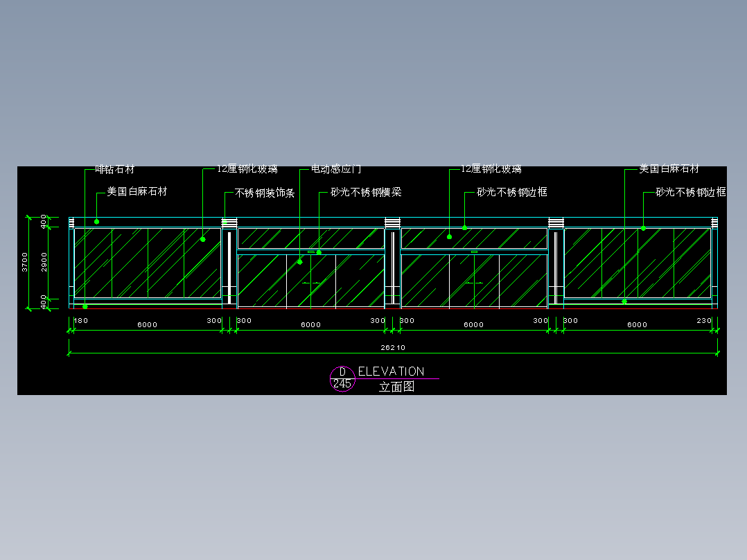747x560 pixels.
Task: Select the 12厘钢化玻璃 label above 不锈钢装饰条
Action: point(247,168)
